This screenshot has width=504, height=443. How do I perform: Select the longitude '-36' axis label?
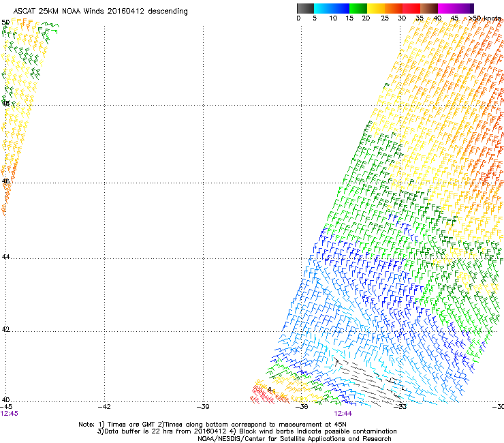tap(302, 406)
